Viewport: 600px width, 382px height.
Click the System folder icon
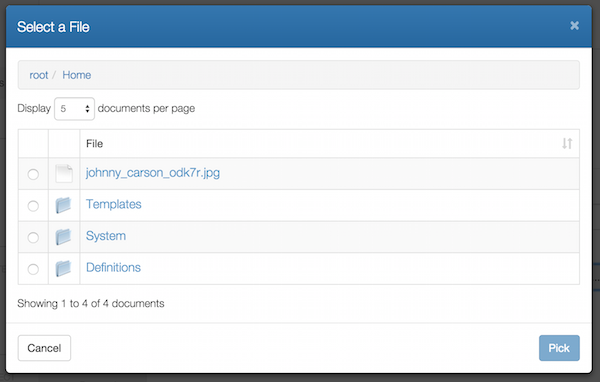click(64, 237)
